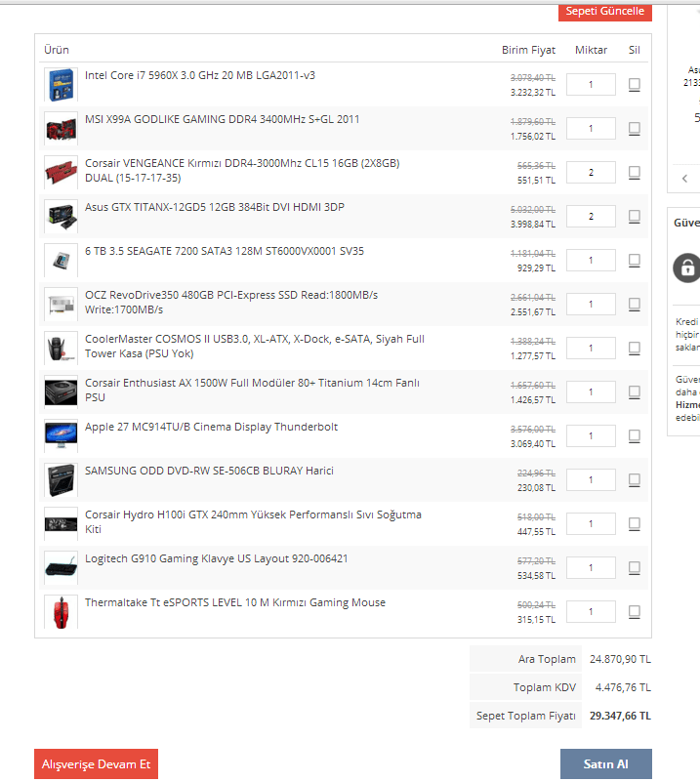The width and height of the screenshot is (700, 782).
Task: Click quantity field for Samsung DVD-RW drive
Action: (591, 479)
